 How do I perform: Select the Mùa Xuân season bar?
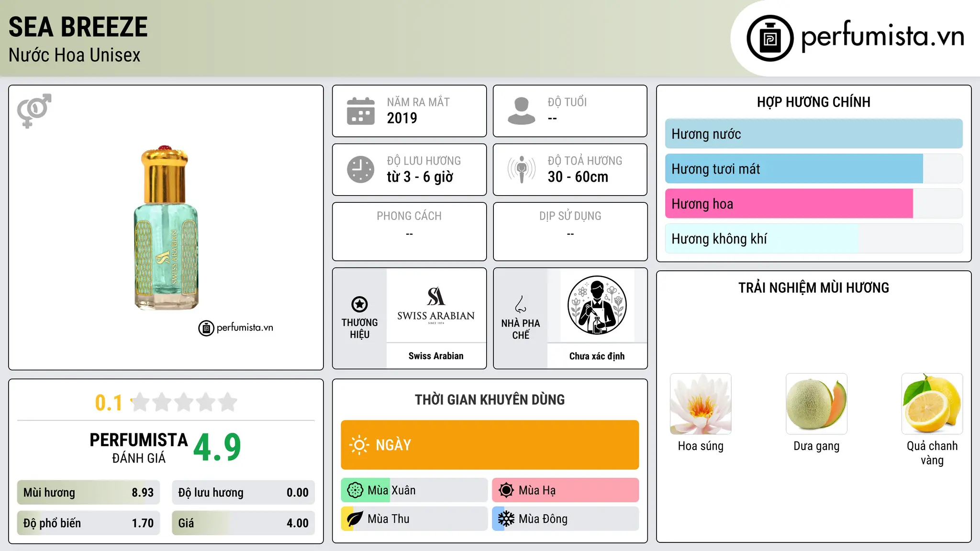point(414,490)
